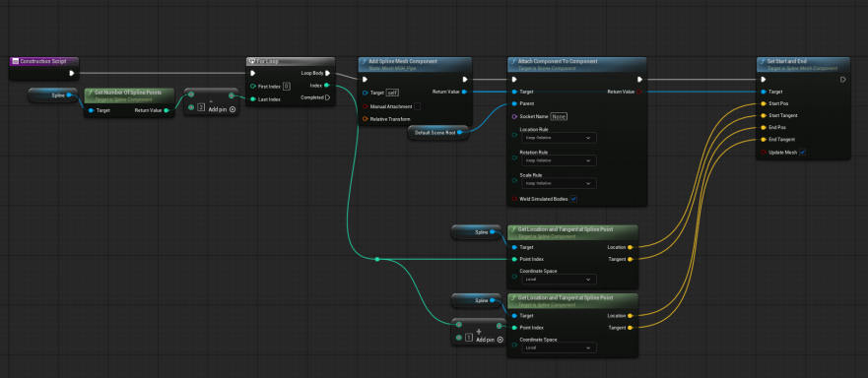Click Target pin of Add Spline Mesh Component
Viewport: 868px width, 378px height.
click(366, 93)
